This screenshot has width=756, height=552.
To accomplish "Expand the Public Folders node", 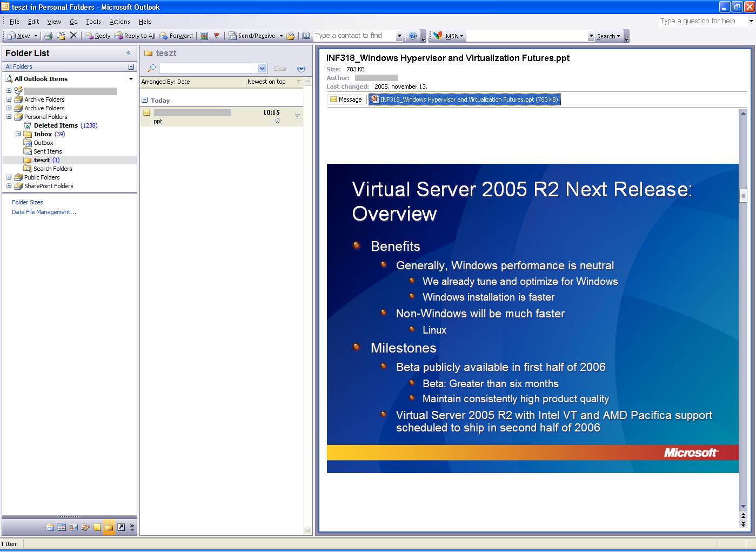I will (x=9, y=177).
